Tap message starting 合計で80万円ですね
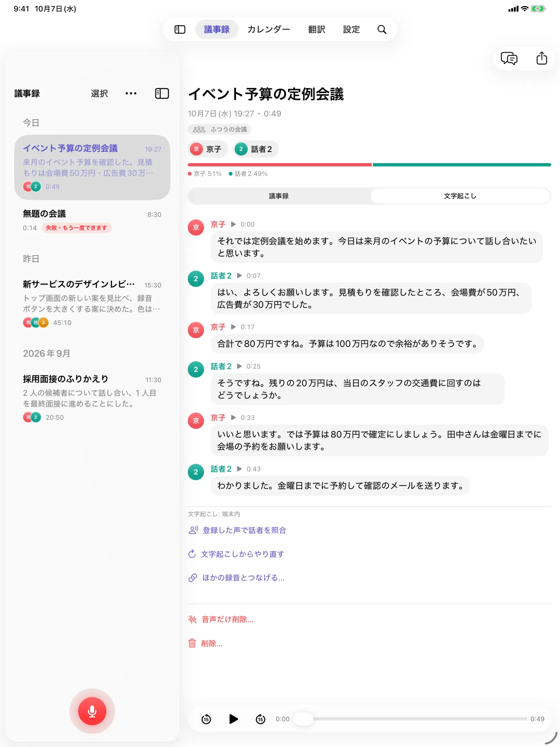The height and width of the screenshot is (747, 560). pos(347,344)
